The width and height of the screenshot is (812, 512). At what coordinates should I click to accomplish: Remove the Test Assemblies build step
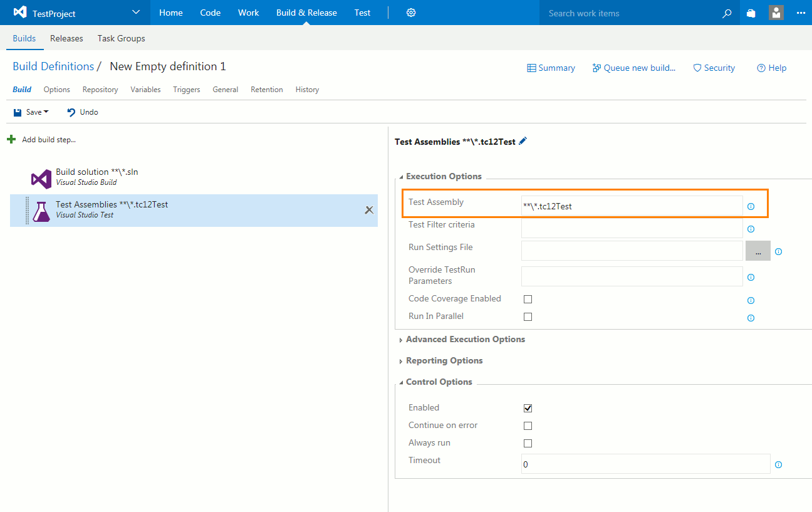pyautogui.click(x=369, y=210)
